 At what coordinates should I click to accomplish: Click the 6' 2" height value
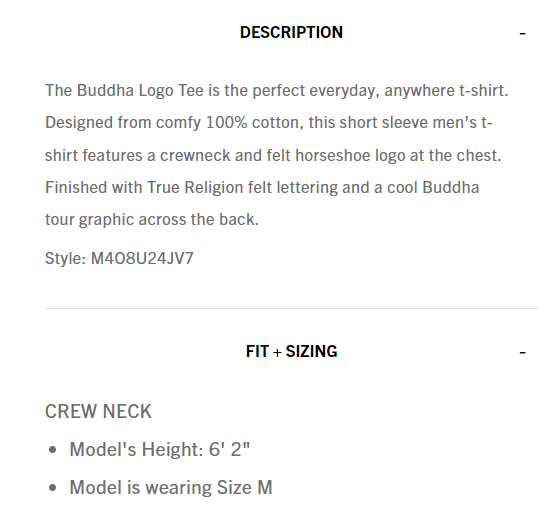[x=229, y=449]
